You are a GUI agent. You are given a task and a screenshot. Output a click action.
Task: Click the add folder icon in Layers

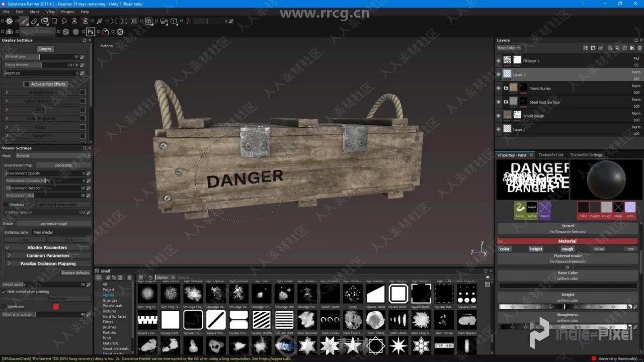(x=631, y=48)
